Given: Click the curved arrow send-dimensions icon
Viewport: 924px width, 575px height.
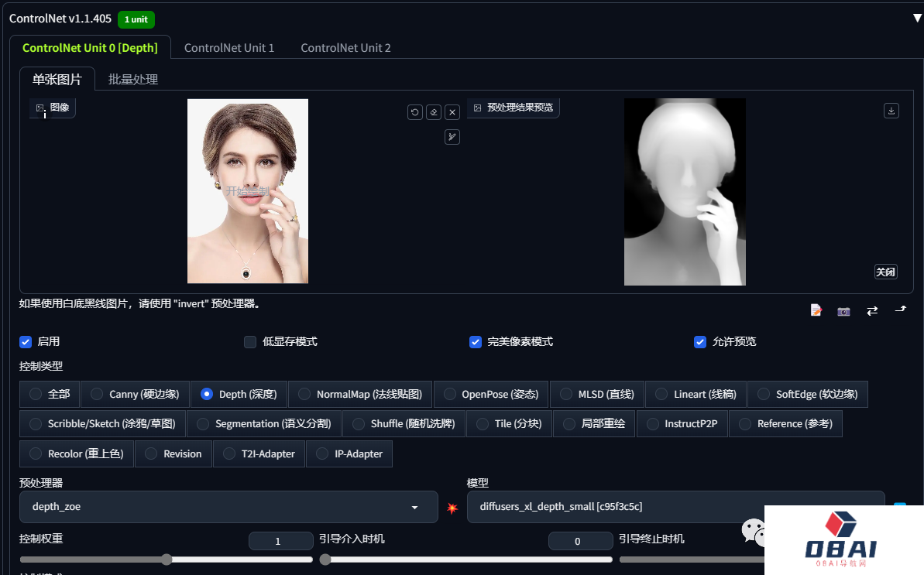Looking at the screenshot, I should tap(900, 310).
